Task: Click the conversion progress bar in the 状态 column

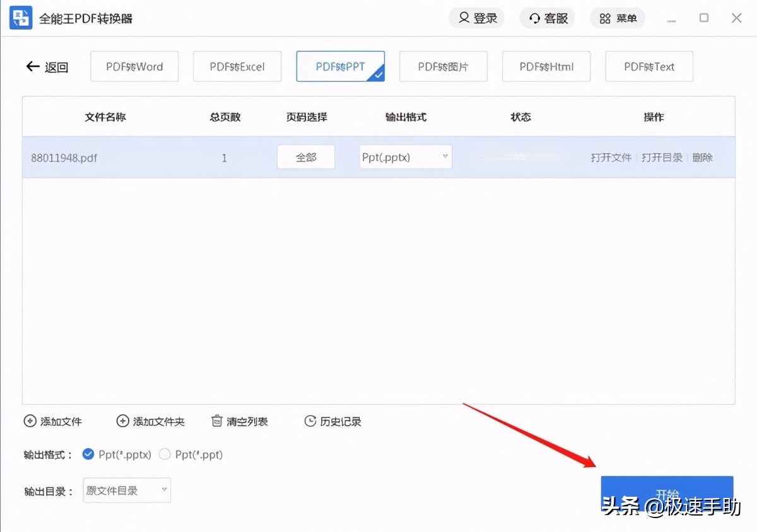Action: [520, 156]
